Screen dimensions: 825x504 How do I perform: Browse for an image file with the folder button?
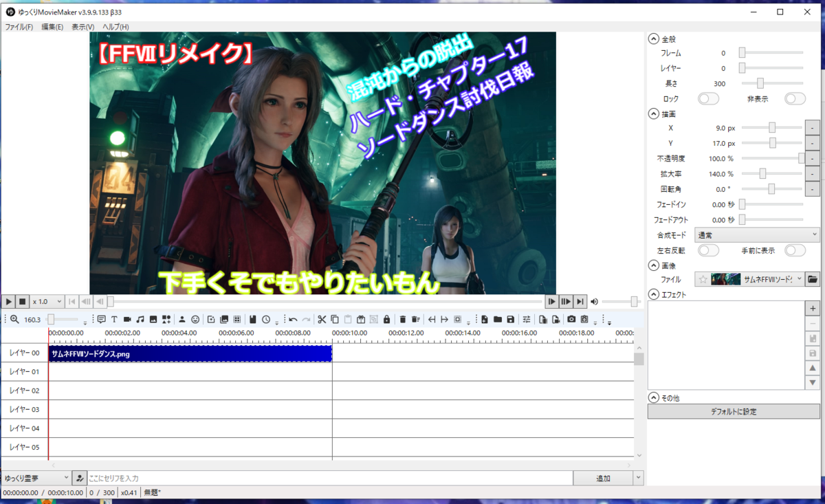point(813,279)
